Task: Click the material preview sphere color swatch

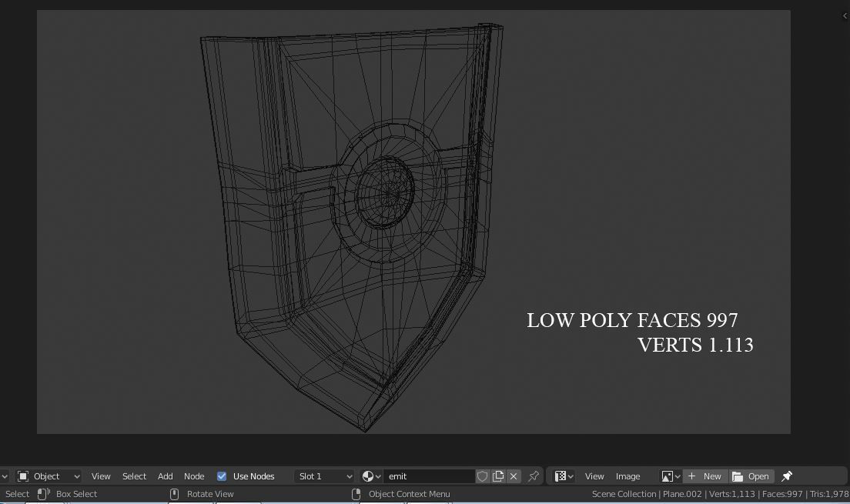Action: point(368,476)
